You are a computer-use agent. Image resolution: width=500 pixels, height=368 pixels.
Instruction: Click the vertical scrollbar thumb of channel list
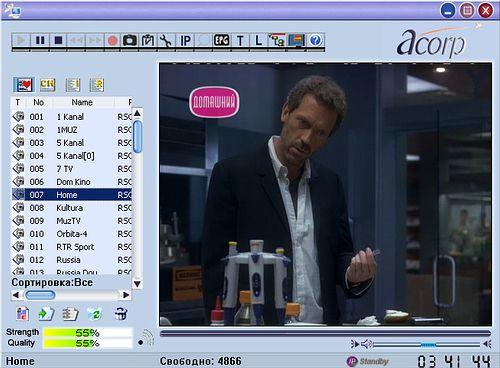point(137,137)
